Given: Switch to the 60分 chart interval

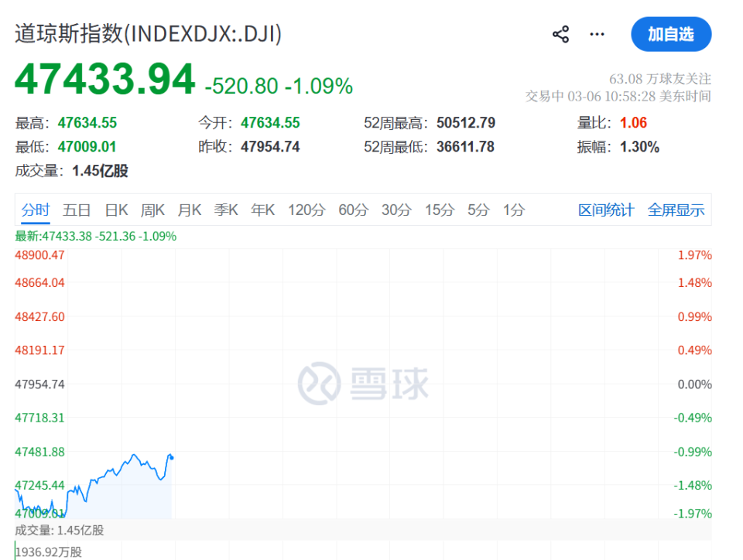Looking at the screenshot, I should click(x=352, y=209).
